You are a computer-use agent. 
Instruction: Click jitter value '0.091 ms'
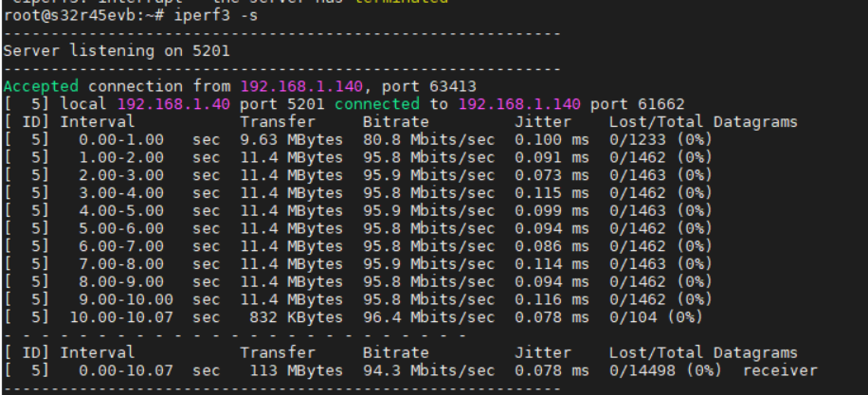552,157
